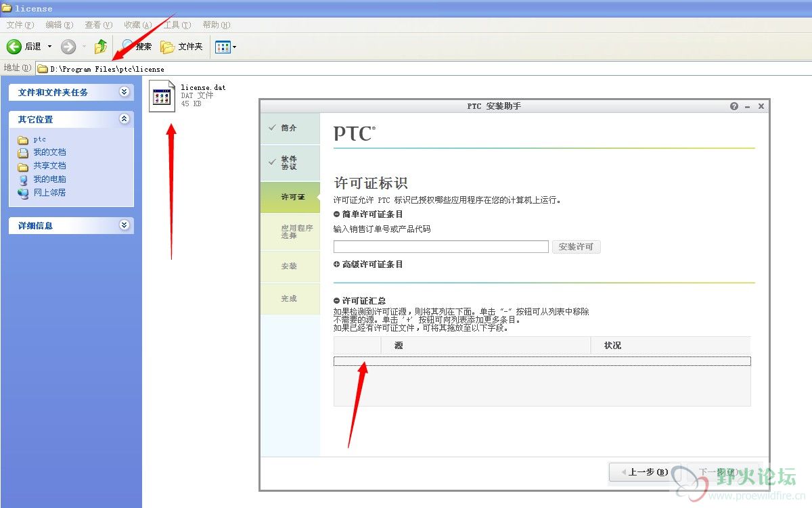Collapse the 其它位置 panel
812x508 pixels.
click(x=125, y=119)
